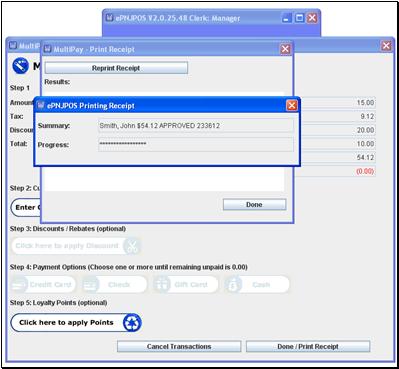Click the Reprint Receipt button

point(116,68)
